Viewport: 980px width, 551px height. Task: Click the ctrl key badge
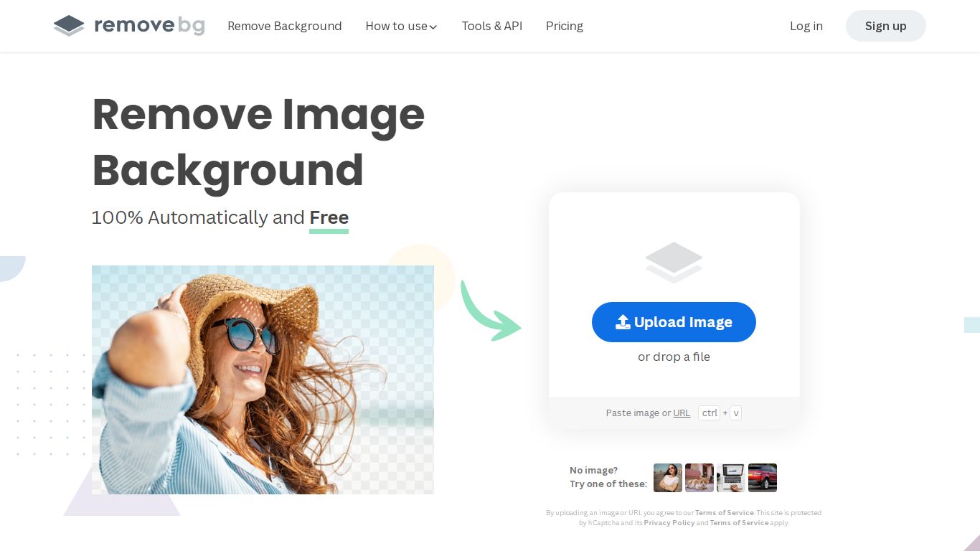(x=710, y=413)
